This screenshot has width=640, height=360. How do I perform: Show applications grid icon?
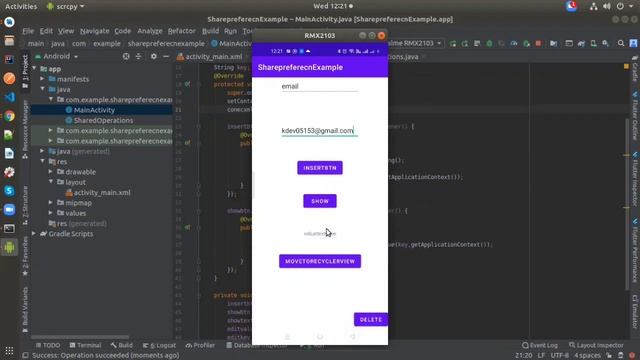9,351
